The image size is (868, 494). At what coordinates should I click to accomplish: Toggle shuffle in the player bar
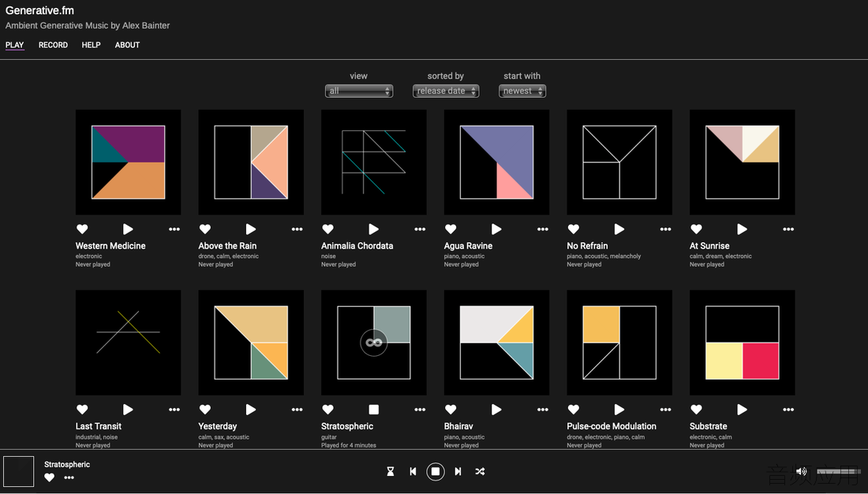[x=480, y=471]
